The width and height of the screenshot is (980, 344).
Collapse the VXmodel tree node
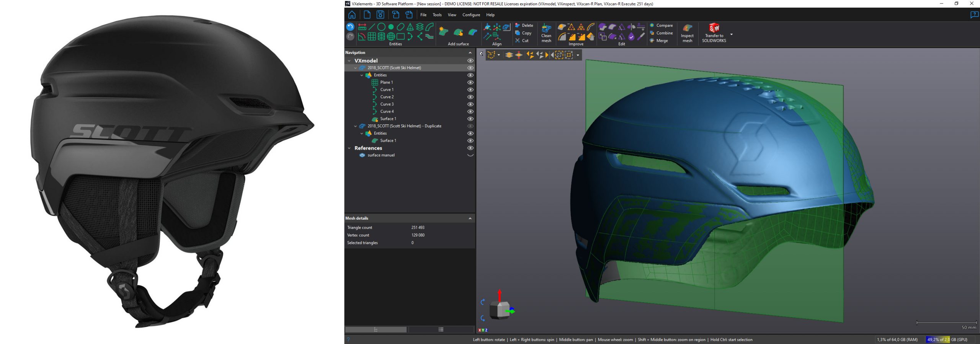click(x=349, y=61)
